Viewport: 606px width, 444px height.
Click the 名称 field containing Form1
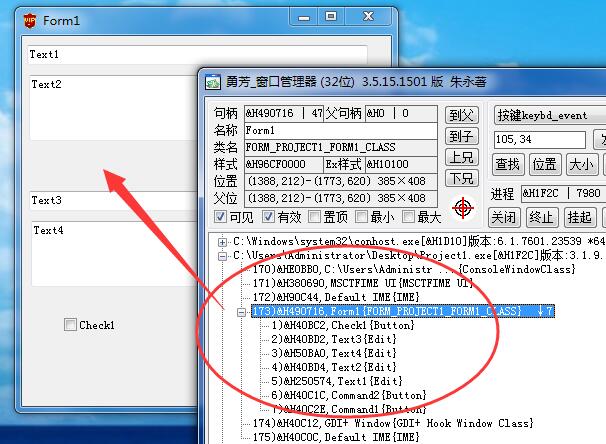tap(340, 131)
